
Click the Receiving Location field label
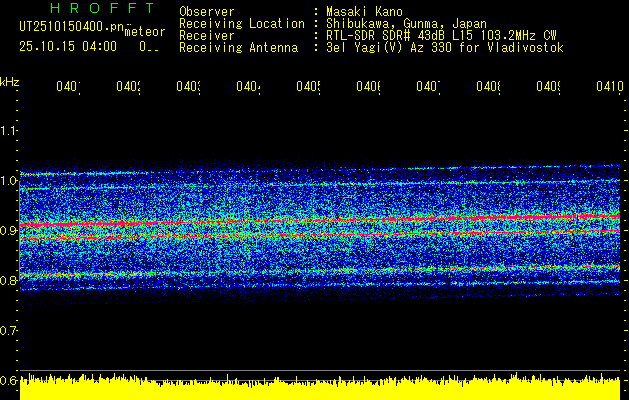click(x=242, y=23)
